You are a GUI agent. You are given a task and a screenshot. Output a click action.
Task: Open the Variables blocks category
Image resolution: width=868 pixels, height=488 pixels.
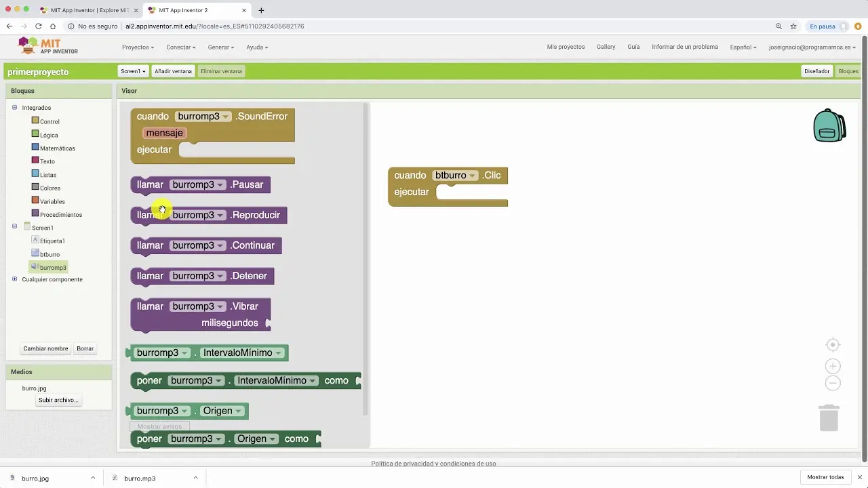click(x=52, y=201)
